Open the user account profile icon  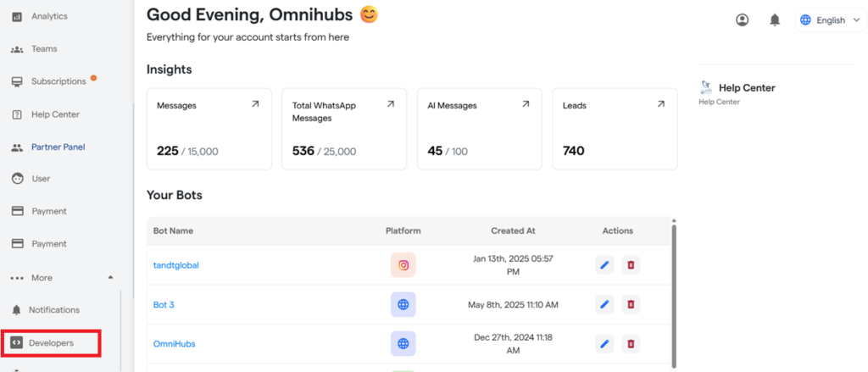[x=743, y=20]
